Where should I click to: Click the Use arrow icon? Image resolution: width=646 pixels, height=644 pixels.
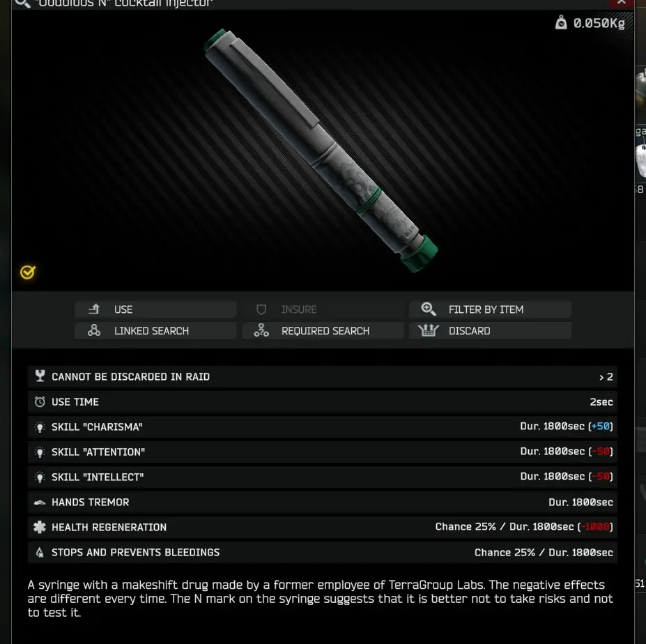coord(94,309)
